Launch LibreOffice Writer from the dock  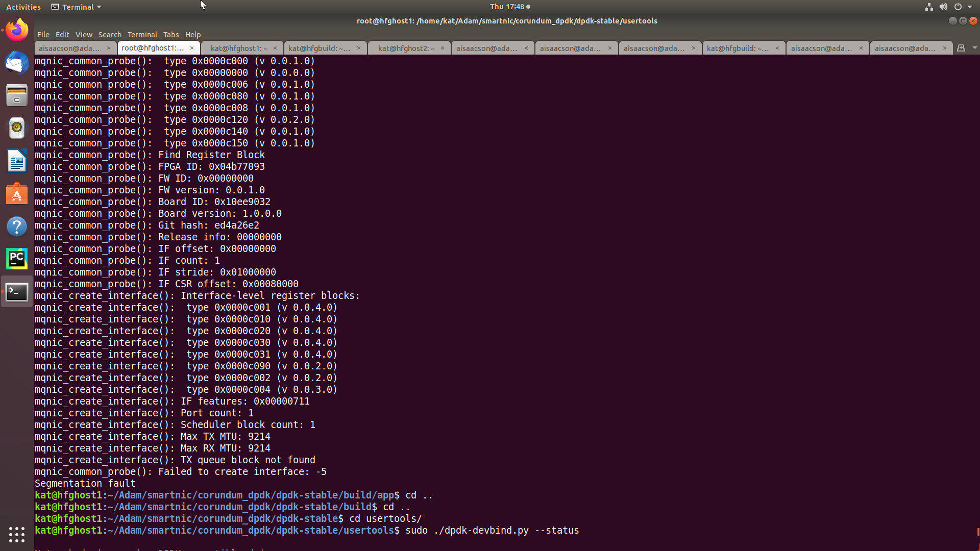(17, 161)
